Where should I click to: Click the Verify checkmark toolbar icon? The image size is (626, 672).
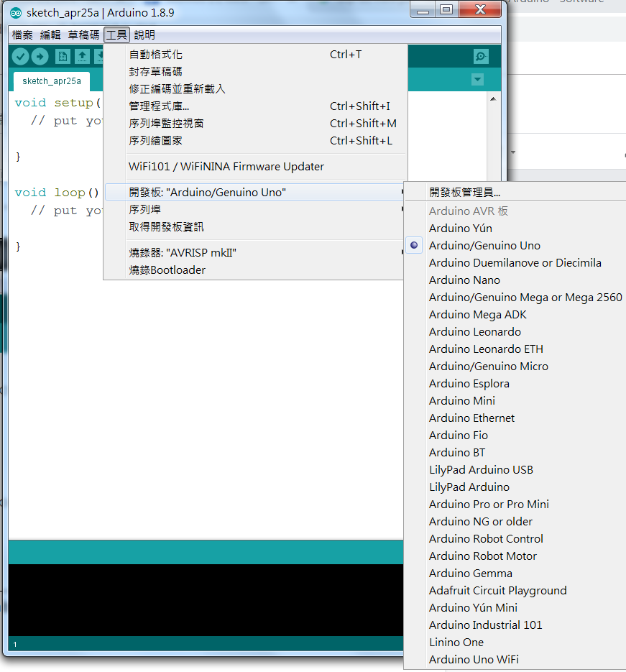[20, 56]
